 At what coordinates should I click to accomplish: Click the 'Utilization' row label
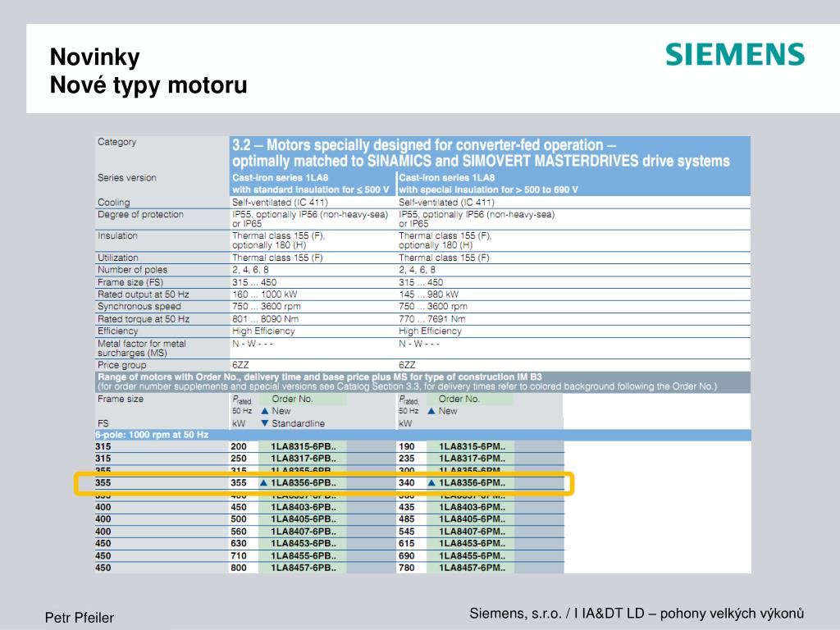118,258
